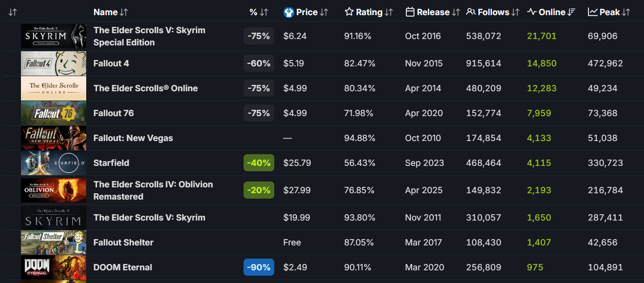Open the Starfield game link

[x=111, y=163]
